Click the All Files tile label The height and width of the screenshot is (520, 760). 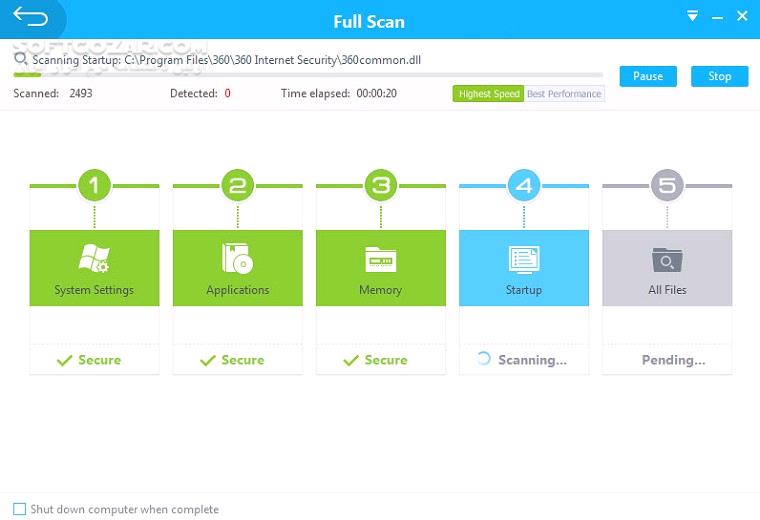point(667,290)
